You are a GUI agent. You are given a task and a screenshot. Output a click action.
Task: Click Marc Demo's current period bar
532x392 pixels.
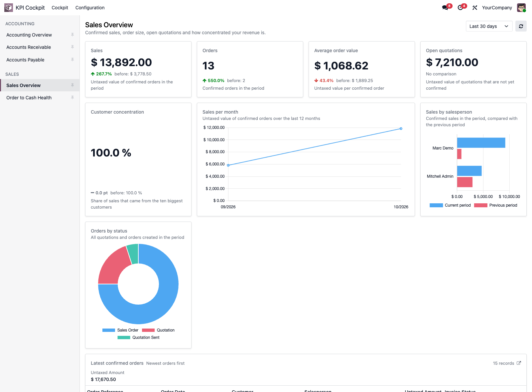(481, 143)
